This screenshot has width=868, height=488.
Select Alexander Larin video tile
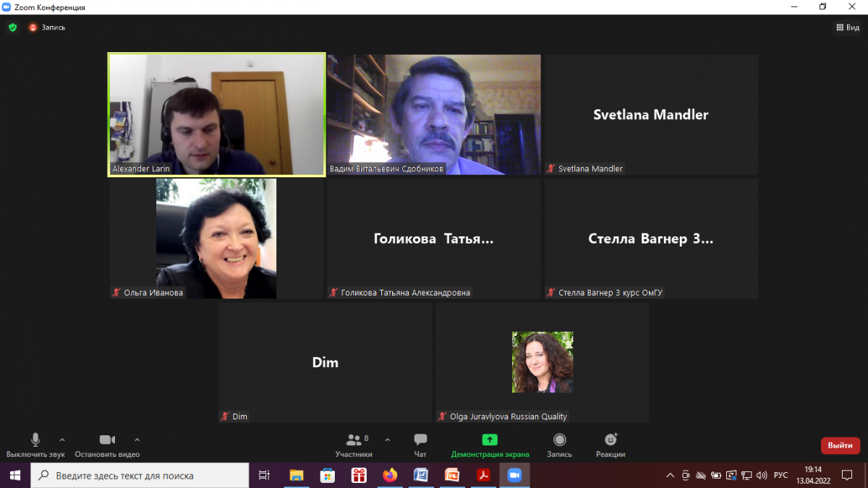click(x=216, y=114)
